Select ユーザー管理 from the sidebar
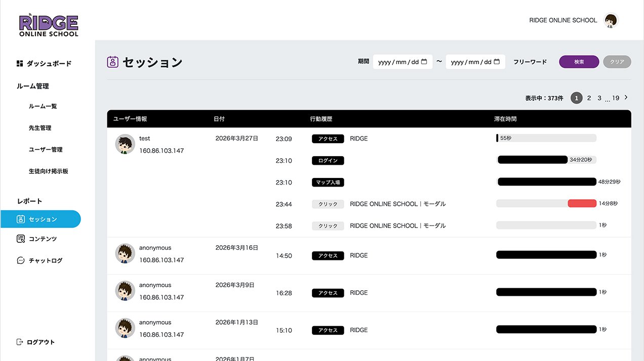 click(x=46, y=150)
